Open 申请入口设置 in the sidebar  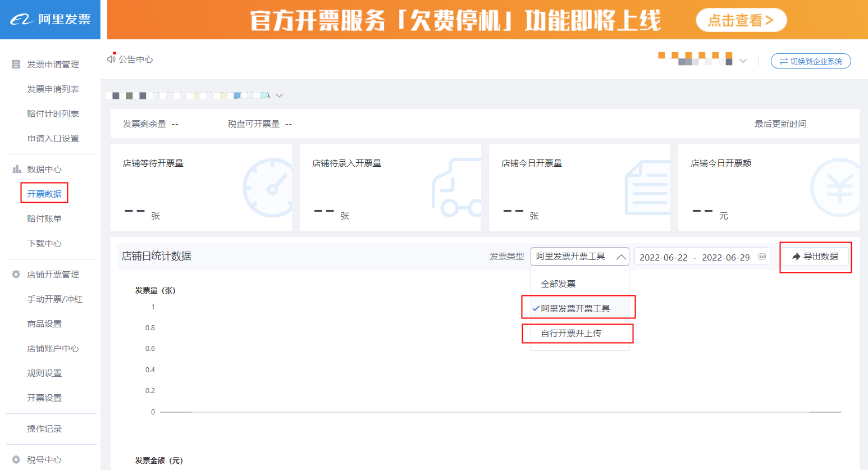[53, 139]
